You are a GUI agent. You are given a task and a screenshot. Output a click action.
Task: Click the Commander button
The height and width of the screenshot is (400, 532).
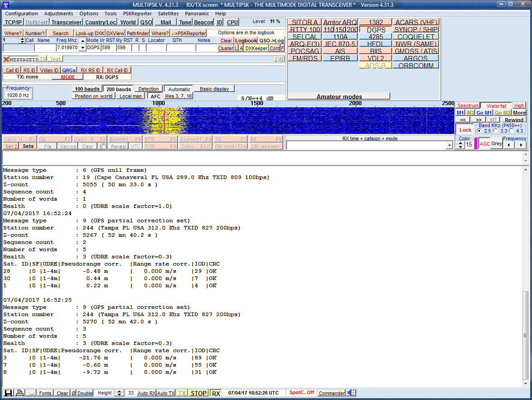pyautogui.click(x=332, y=393)
